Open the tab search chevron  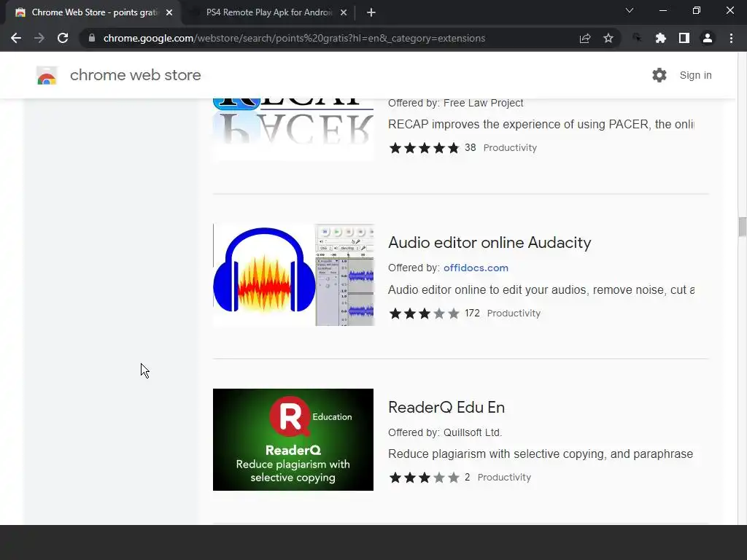click(630, 10)
